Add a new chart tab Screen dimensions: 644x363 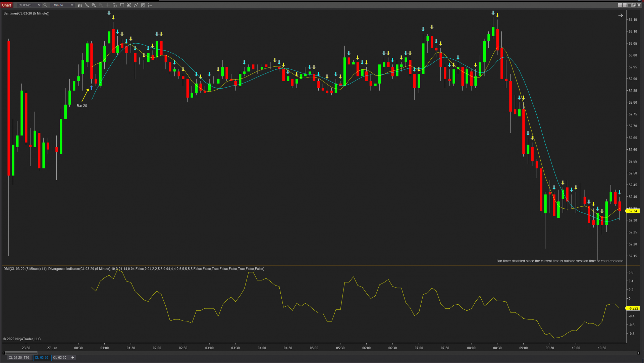[x=73, y=358]
